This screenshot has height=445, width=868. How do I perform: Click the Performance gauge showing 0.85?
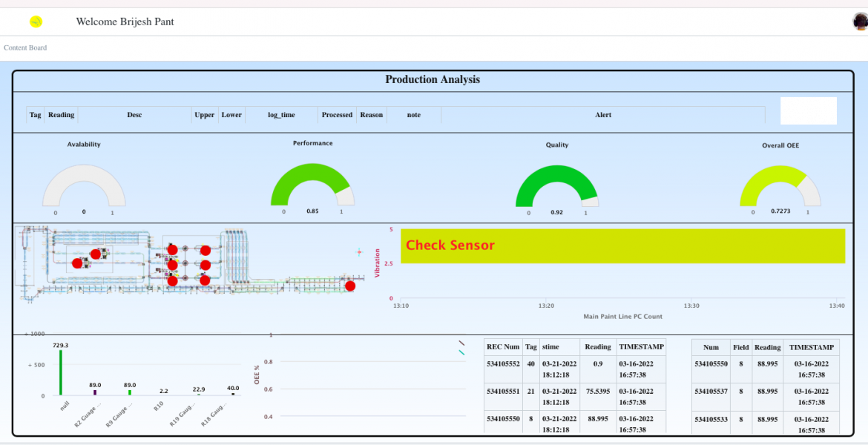pyautogui.click(x=312, y=185)
